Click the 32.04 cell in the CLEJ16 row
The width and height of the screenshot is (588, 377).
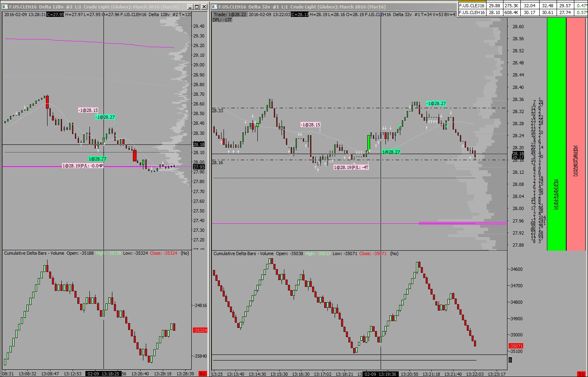pyautogui.click(x=530, y=6)
